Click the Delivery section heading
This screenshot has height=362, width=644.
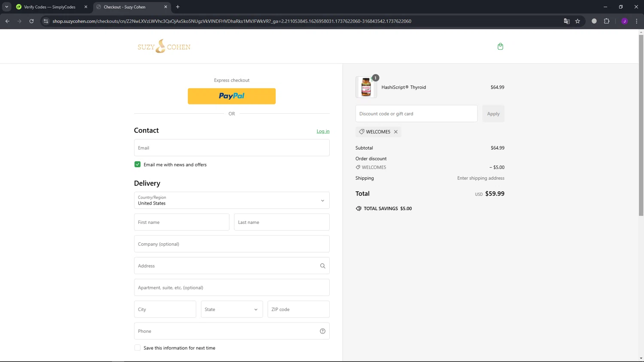(147, 183)
